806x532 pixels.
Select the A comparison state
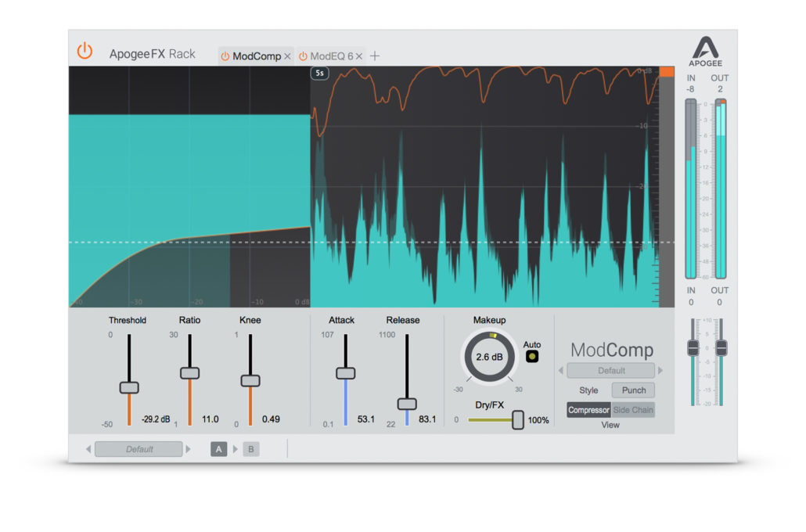219,449
